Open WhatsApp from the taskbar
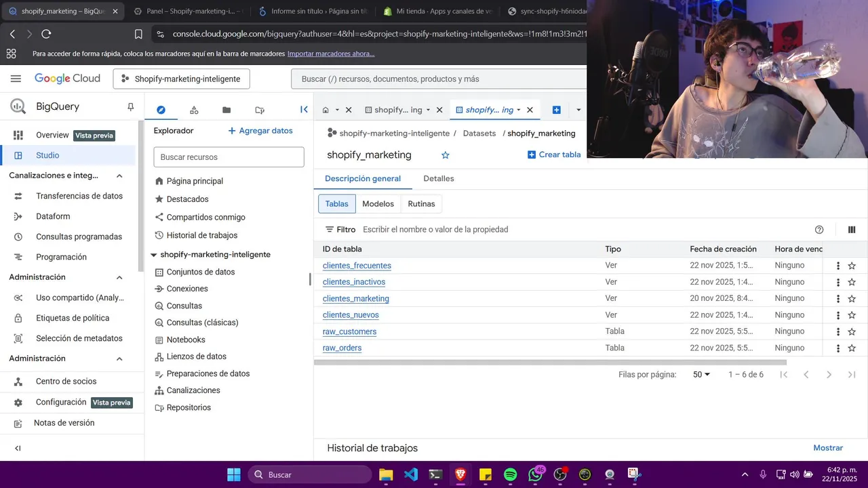868x488 pixels. 536,474
